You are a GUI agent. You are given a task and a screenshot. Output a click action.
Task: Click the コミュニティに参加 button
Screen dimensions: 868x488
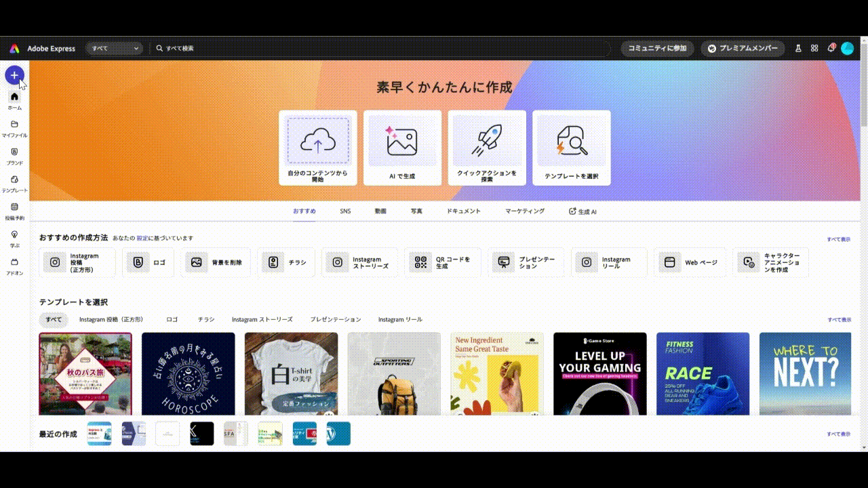coord(657,48)
